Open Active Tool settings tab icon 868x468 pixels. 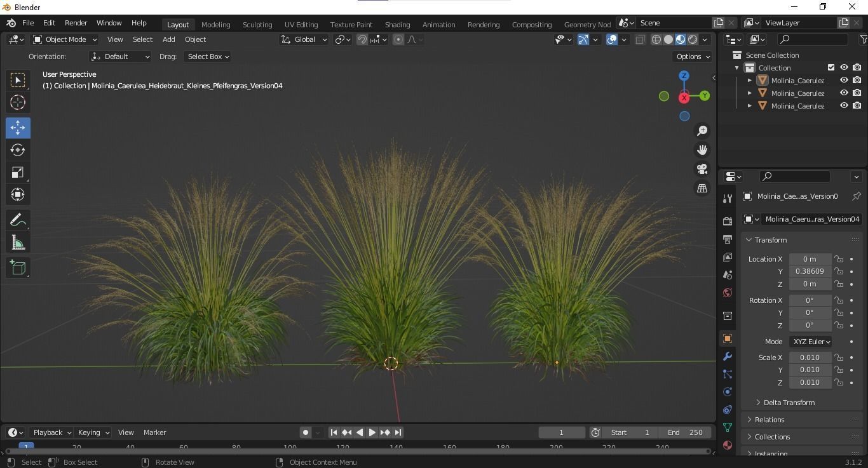[x=728, y=199]
